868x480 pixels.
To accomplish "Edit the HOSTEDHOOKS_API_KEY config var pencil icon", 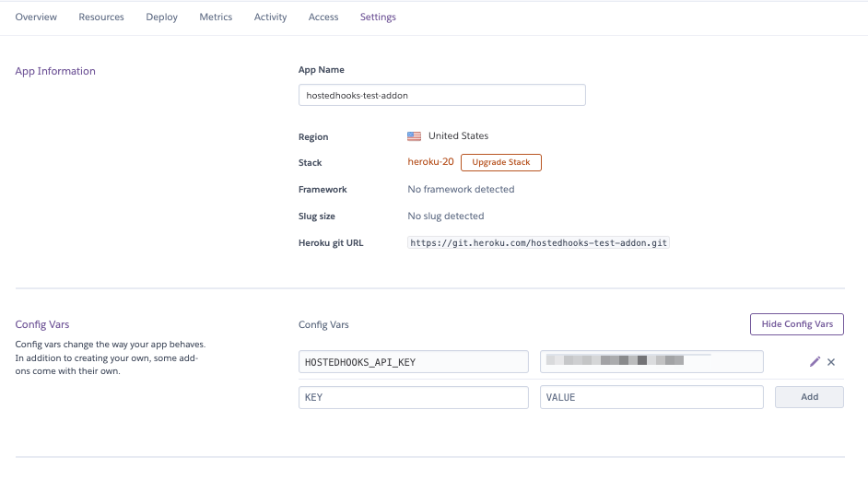I will (815, 362).
